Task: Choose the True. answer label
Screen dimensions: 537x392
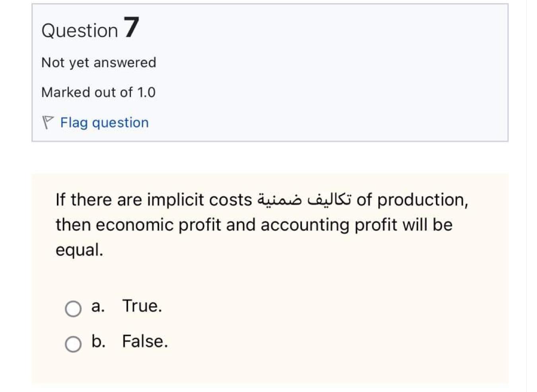Action: 142,306
